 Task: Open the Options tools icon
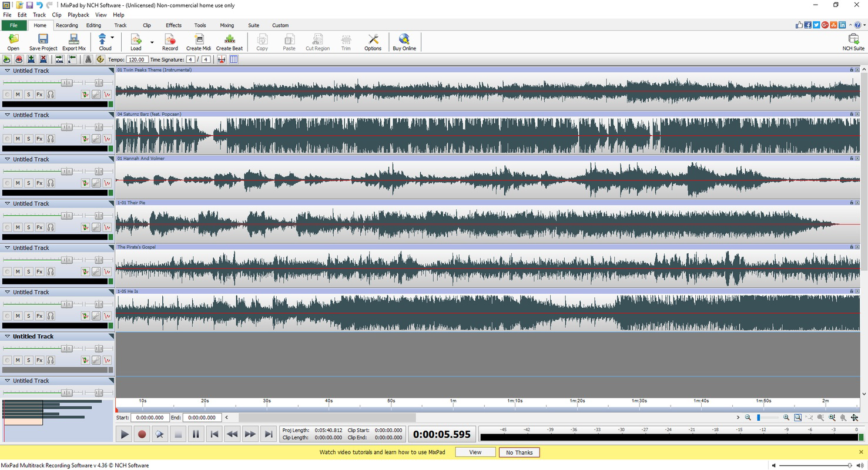pyautogui.click(x=373, y=42)
